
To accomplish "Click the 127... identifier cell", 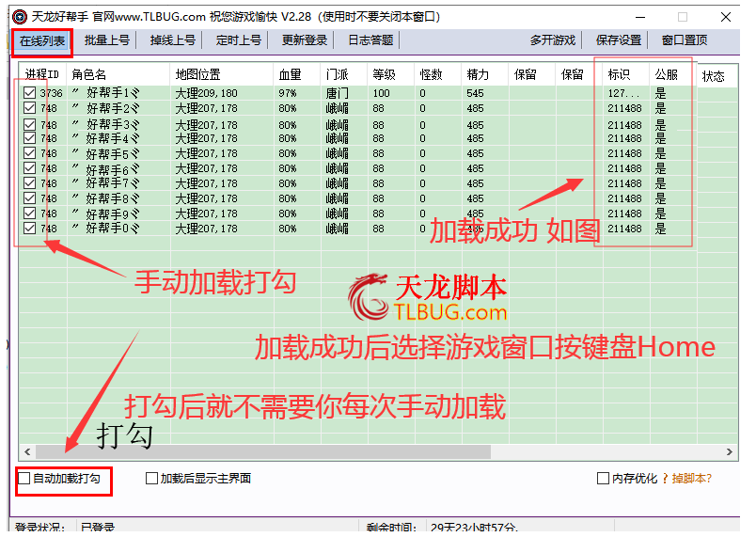I will (x=622, y=93).
